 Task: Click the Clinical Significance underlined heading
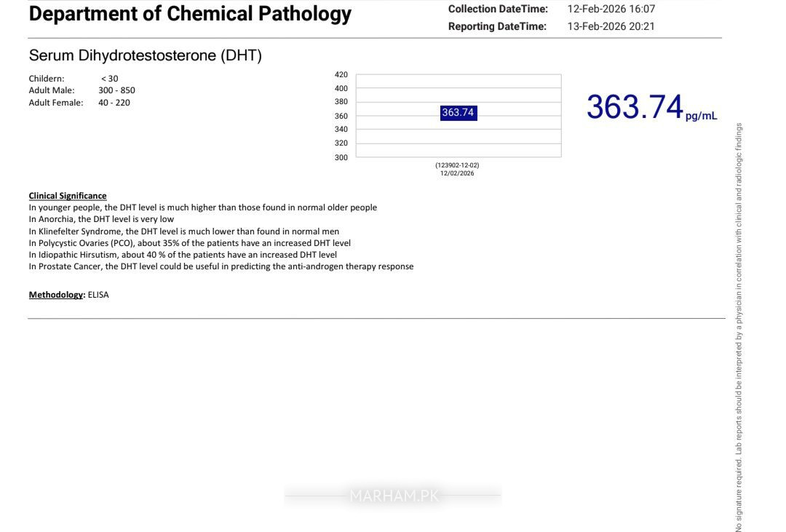point(68,196)
